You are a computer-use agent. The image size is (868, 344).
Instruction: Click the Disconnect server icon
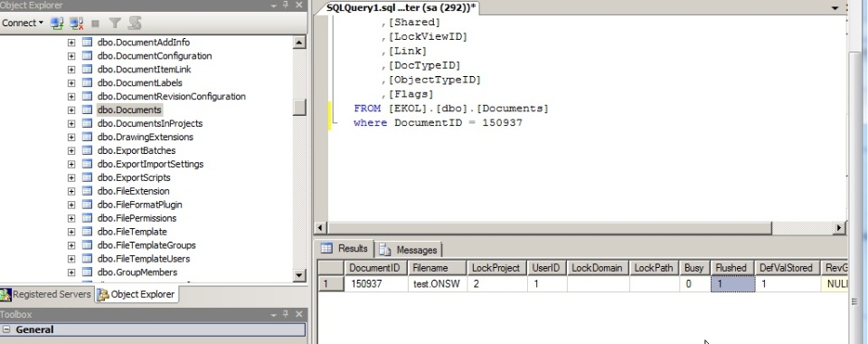tap(76, 23)
